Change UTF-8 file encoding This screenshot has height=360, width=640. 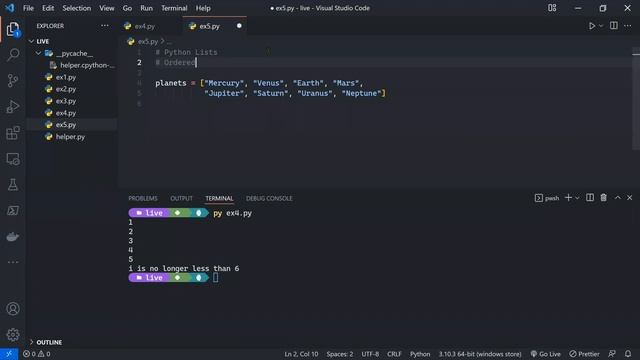(x=370, y=354)
